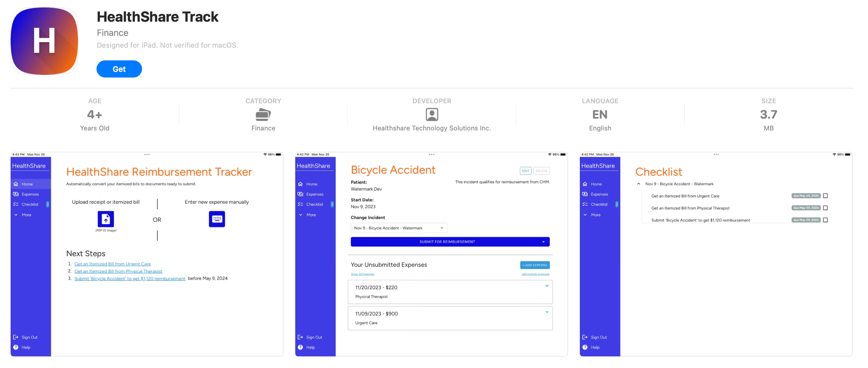This screenshot has width=868, height=368.
Task: Open Checklist in the Bicycle Accident screenshot's sidebar
Action: point(314,205)
